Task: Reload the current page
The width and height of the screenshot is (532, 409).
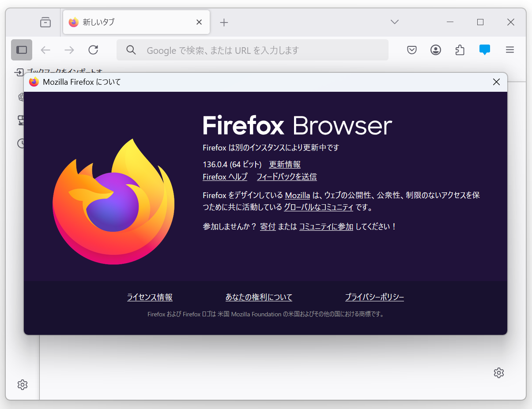Action: [93, 50]
